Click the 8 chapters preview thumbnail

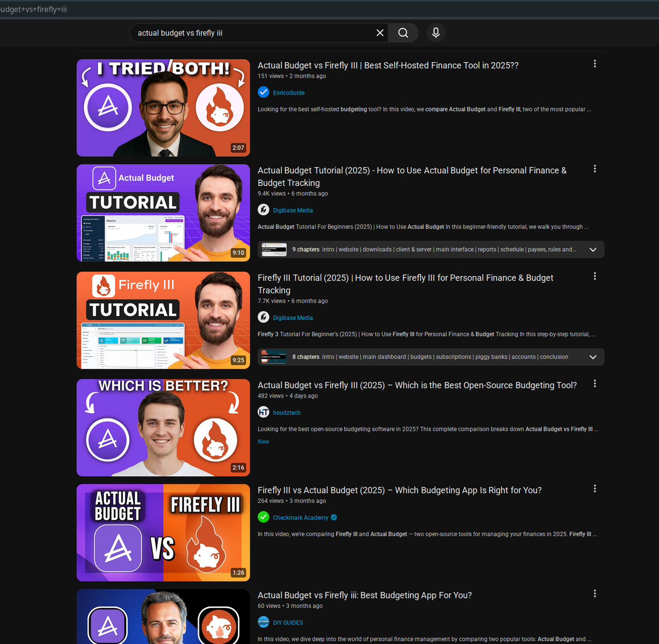click(274, 357)
